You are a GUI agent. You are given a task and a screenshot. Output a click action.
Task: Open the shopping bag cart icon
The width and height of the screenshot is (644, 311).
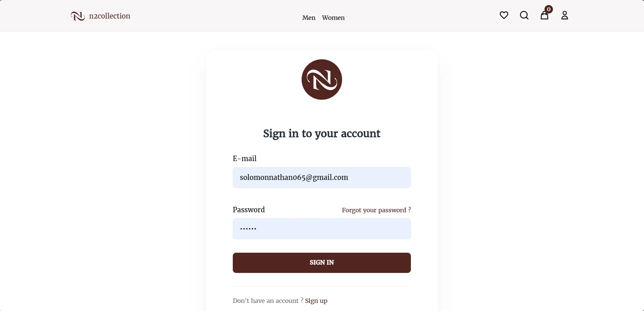pyautogui.click(x=544, y=16)
